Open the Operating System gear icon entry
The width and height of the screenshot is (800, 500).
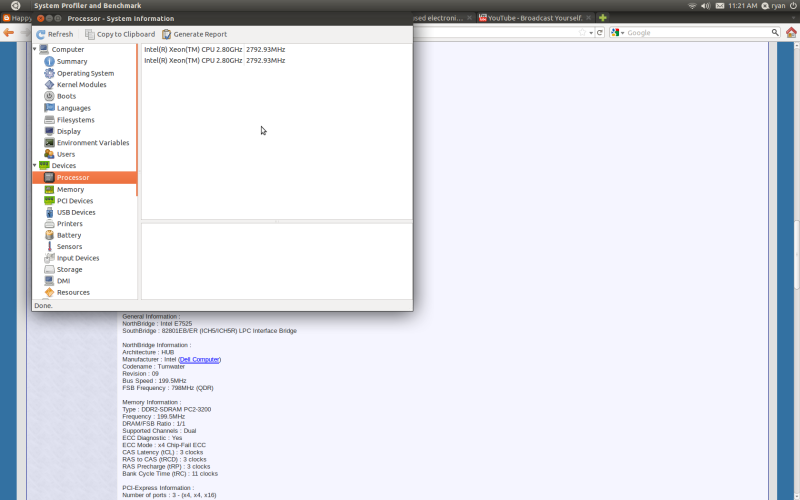pyautogui.click(x=49, y=73)
